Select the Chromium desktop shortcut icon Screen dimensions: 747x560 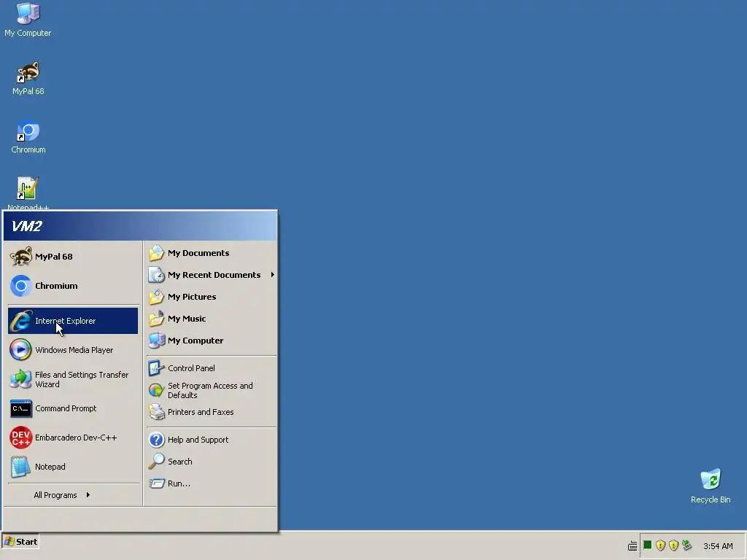(28, 131)
